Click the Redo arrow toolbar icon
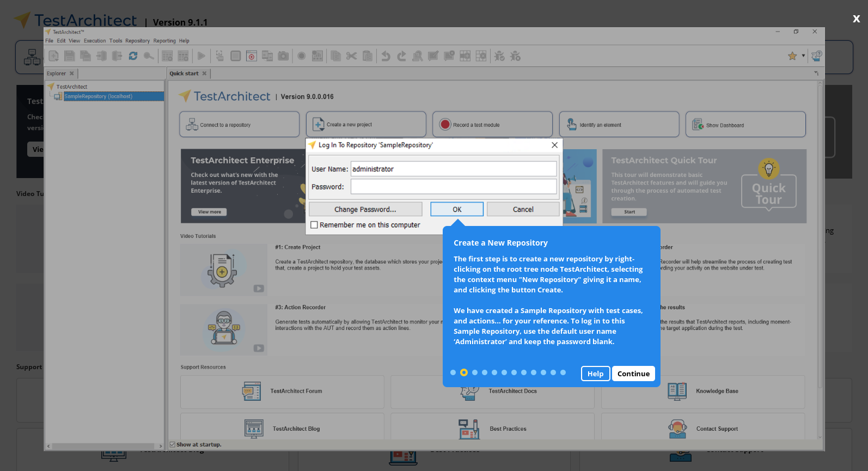The height and width of the screenshot is (471, 868). pyautogui.click(x=402, y=56)
